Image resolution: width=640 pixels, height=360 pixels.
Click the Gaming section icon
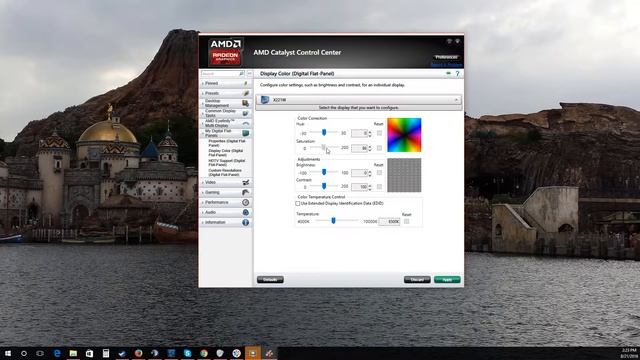point(246,192)
